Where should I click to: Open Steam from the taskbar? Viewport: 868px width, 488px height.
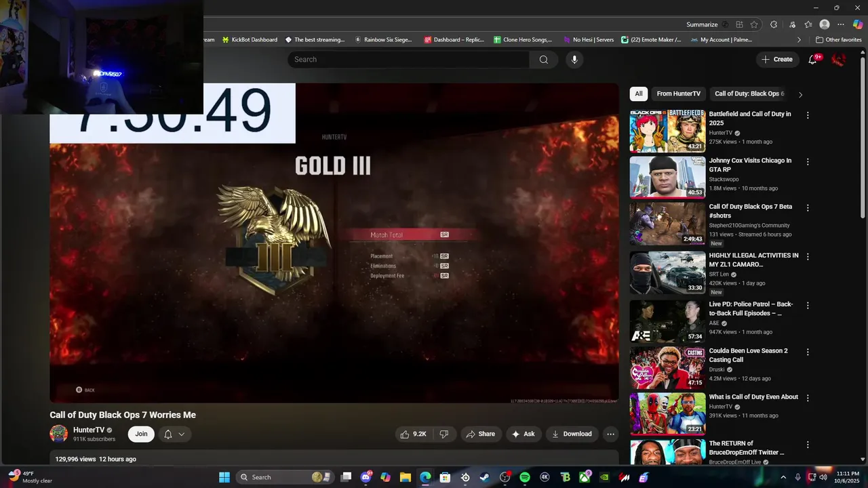(485, 477)
